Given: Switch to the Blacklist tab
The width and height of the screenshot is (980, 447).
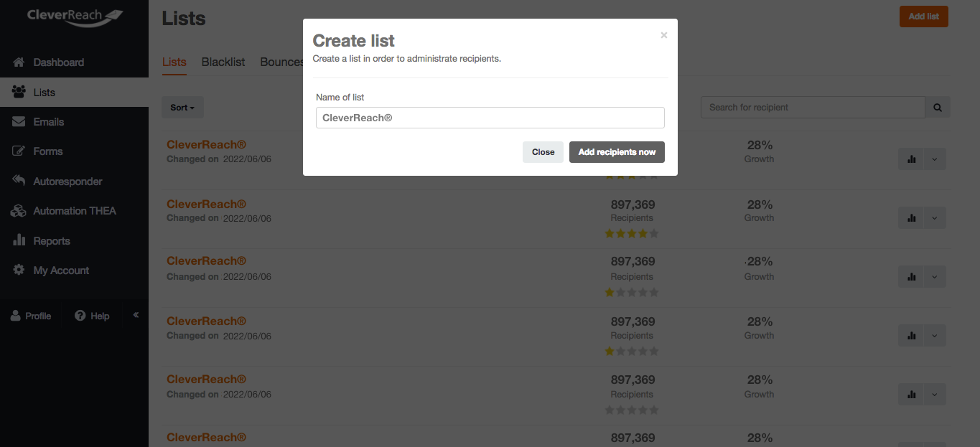Looking at the screenshot, I should point(223,62).
